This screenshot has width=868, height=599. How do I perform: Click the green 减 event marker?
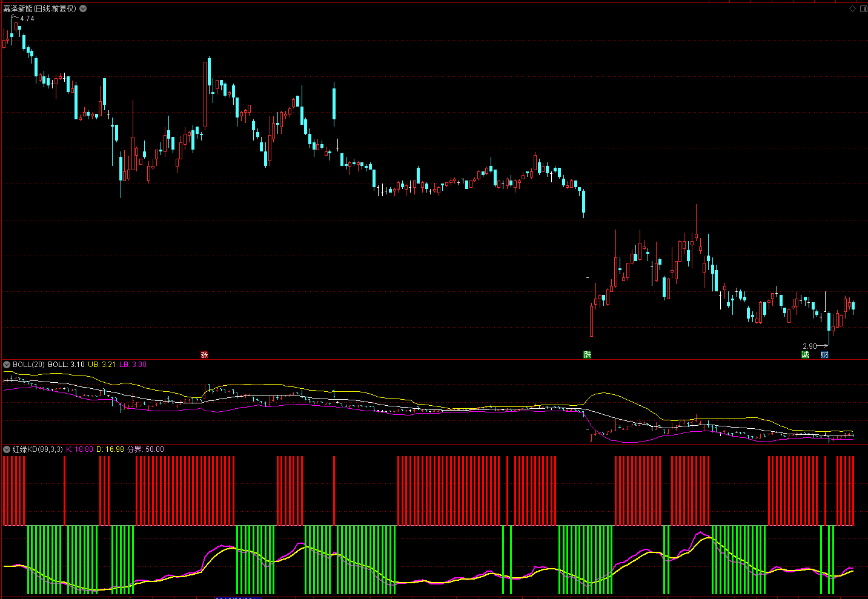(x=805, y=355)
